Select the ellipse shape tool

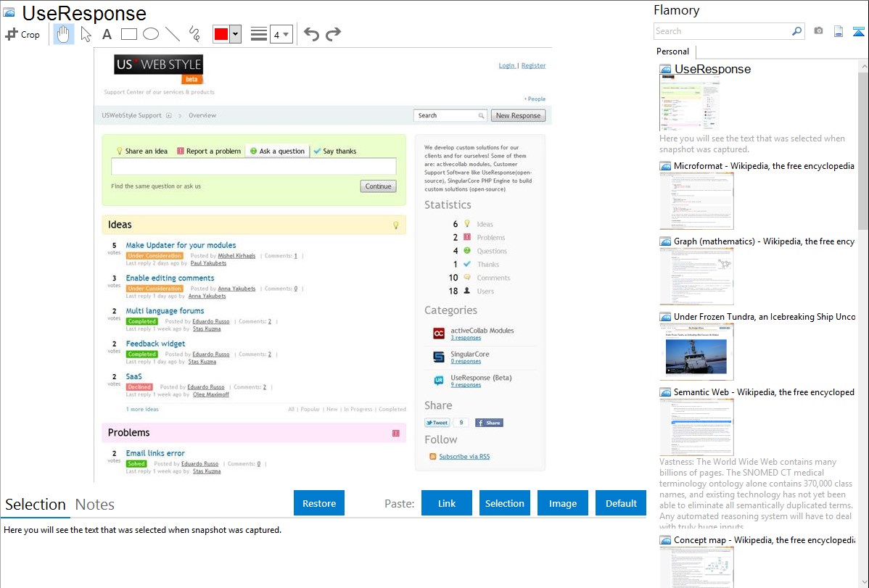tap(151, 34)
